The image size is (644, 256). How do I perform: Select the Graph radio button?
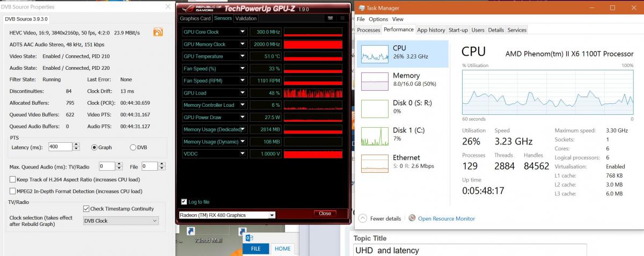[94, 147]
